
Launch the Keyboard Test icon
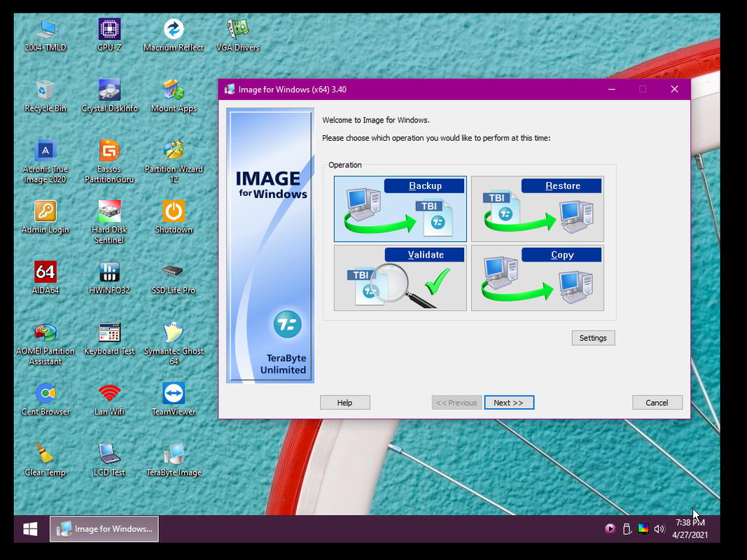tap(109, 339)
